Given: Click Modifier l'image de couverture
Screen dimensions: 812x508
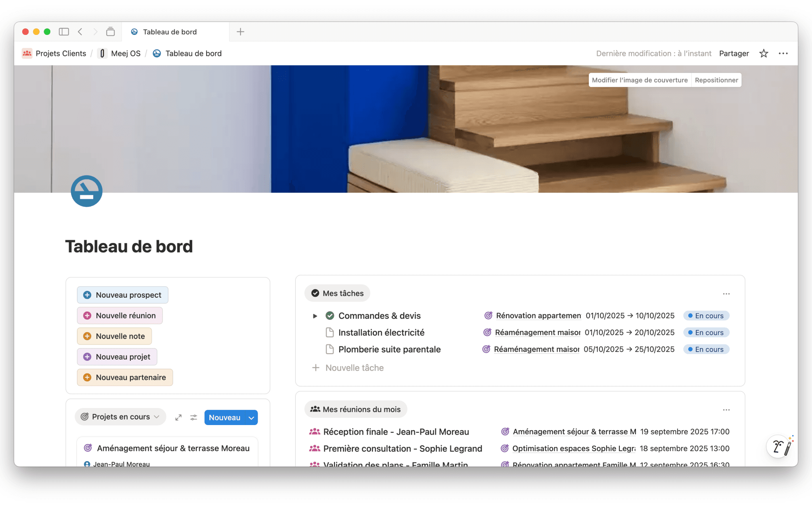Looking at the screenshot, I should pos(639,80).
